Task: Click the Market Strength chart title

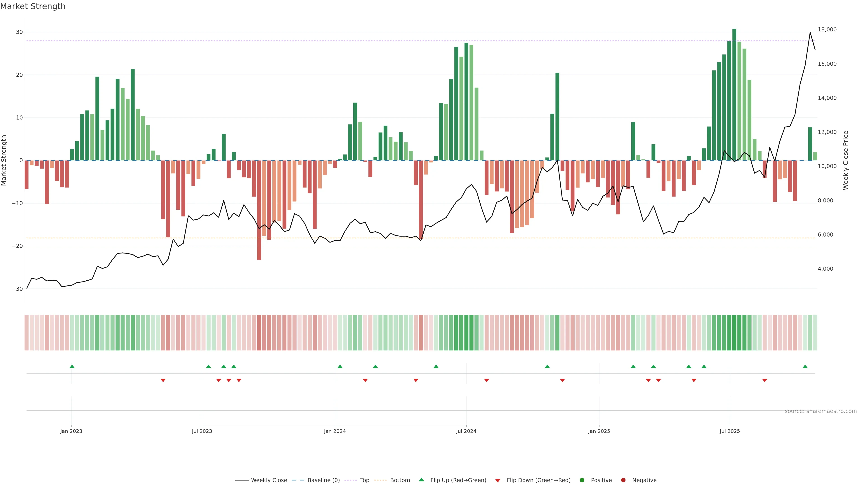Action: pos(33,6)
